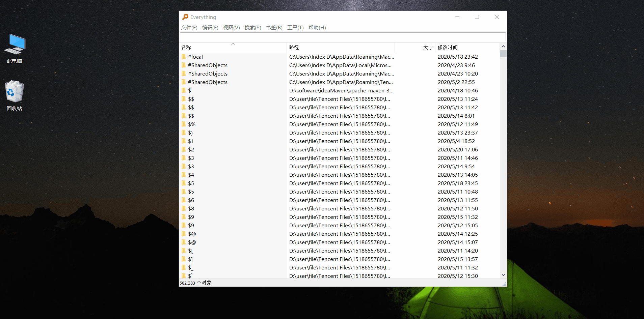Click the date 2020/5/11 11:32

point(458,267)
